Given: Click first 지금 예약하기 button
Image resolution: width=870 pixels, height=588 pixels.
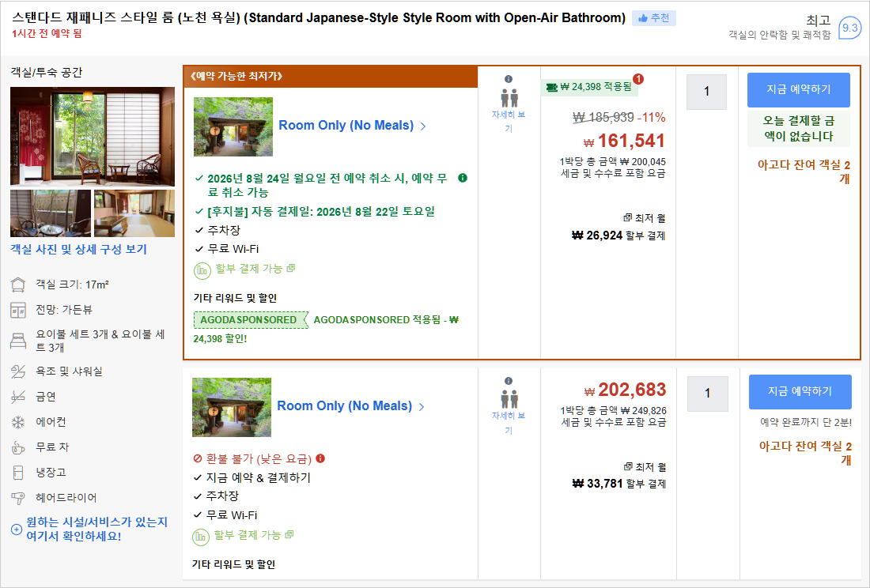Looking at the screenshot, I should tap(799, 90).
